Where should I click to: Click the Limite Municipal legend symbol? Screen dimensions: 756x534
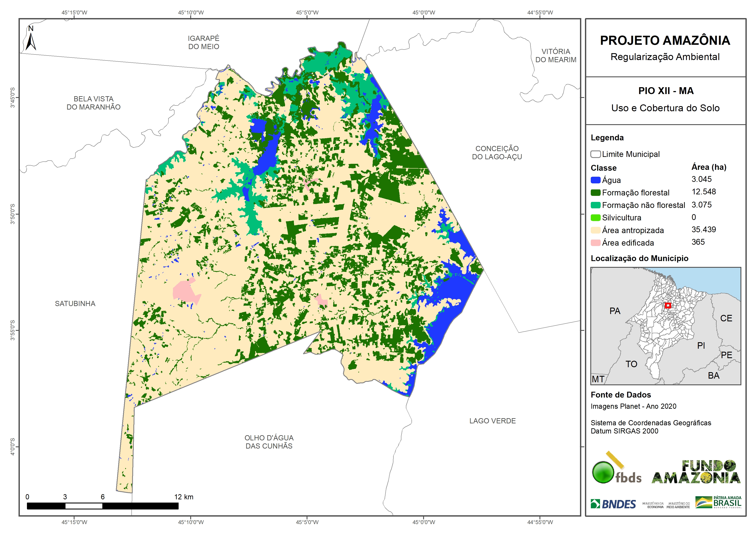tap(595, 154)
